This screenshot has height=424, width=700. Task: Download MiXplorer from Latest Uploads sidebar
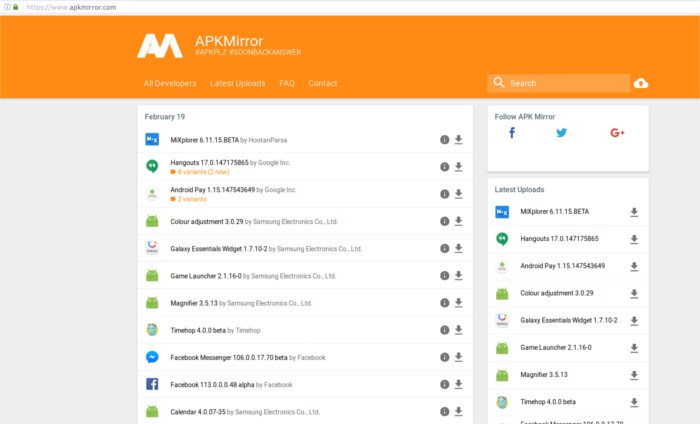tap(634, 212)
